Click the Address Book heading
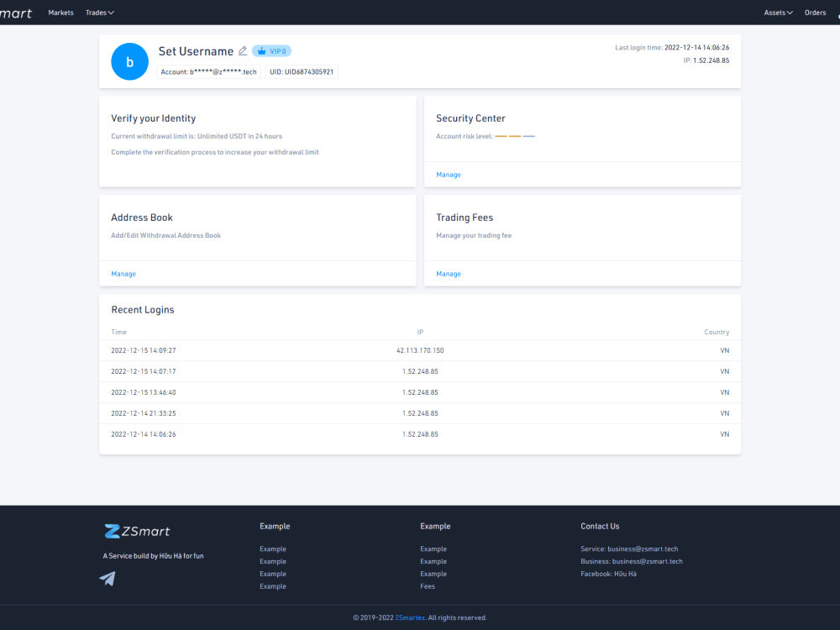840x630 pixels. 142,218
